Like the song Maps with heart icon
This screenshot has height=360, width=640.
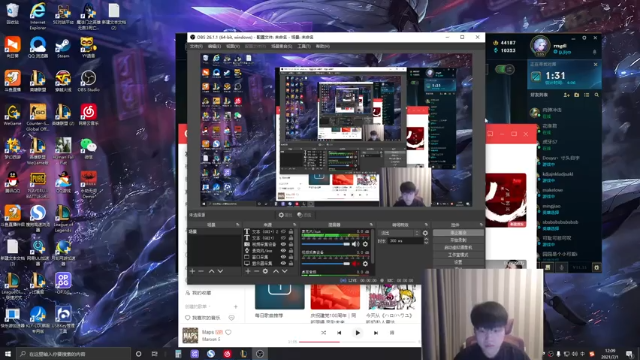(x=229, y=332)
